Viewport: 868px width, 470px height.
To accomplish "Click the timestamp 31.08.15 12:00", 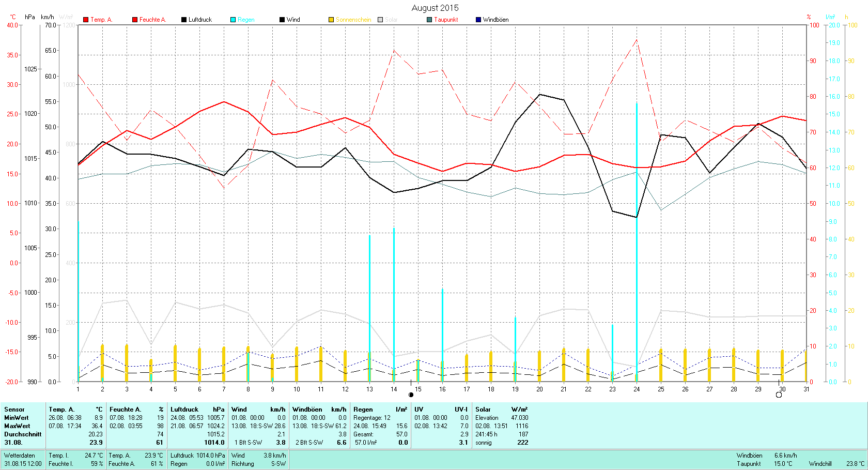I will coord(23,464).
